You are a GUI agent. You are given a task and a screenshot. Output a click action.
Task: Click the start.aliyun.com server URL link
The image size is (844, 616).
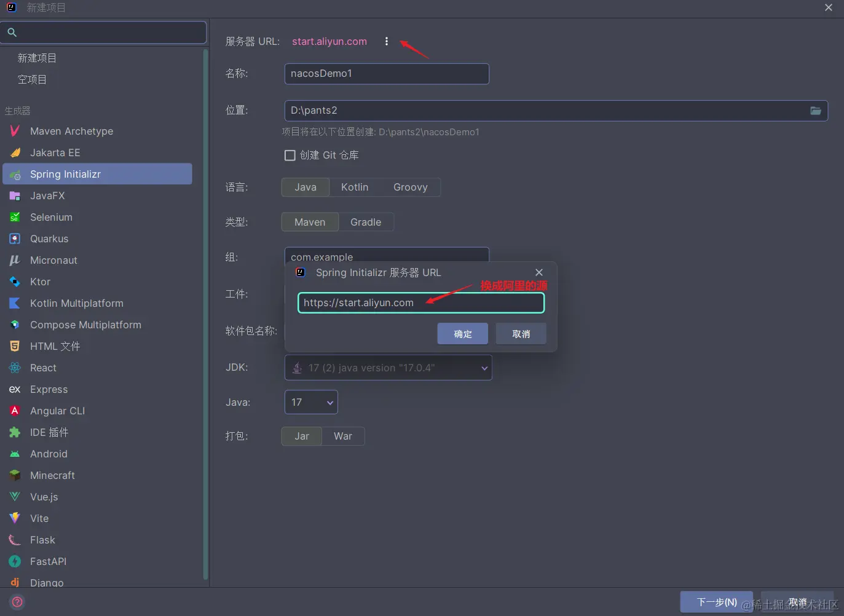[329, 41]
